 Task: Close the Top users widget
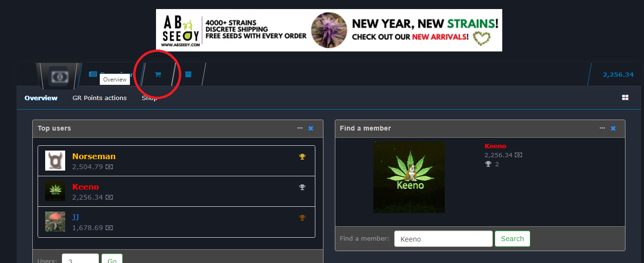click(311, 128)
